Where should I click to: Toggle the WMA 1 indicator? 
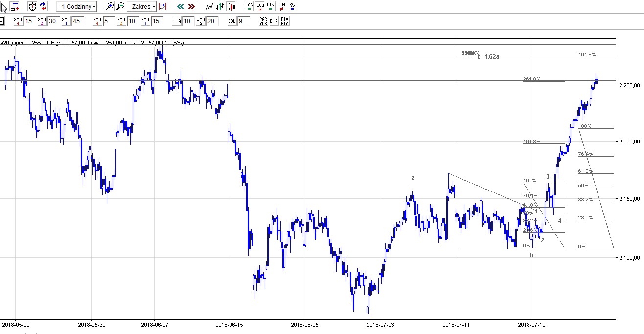coord(177,21)
